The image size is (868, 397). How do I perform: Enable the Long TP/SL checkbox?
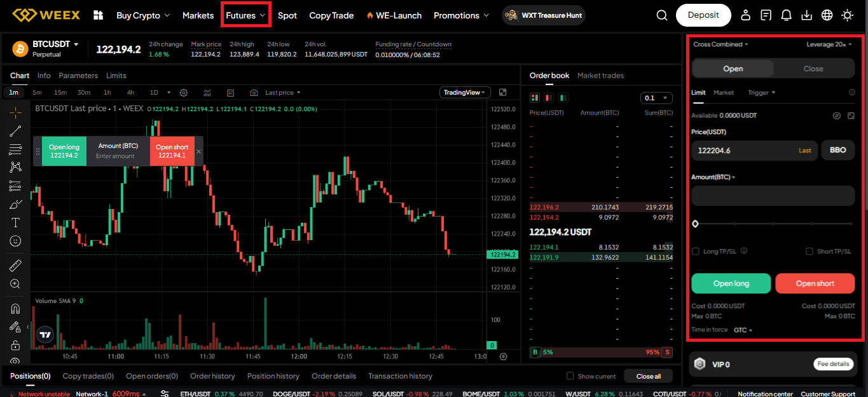point(696,252)
